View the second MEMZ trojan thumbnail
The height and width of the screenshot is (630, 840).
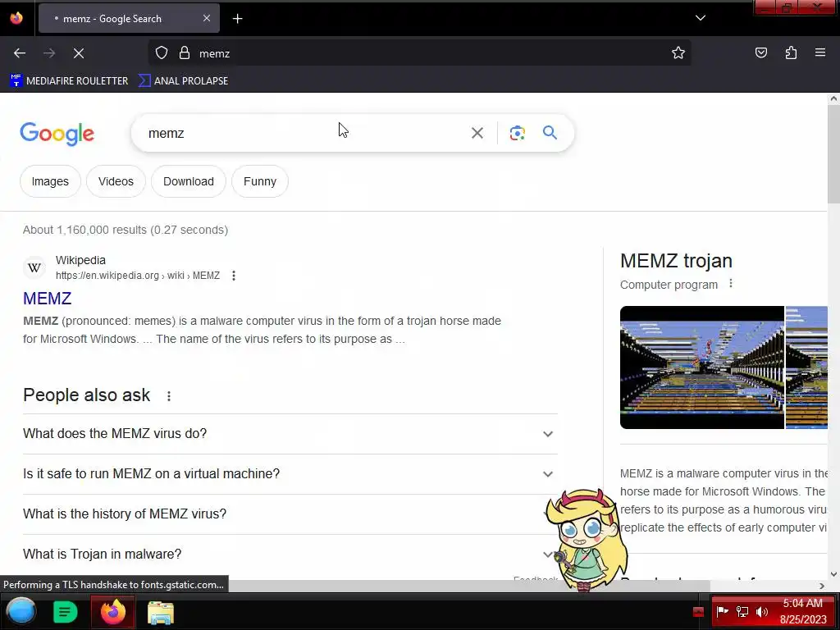pyautogui.click(x=806, y=367)
